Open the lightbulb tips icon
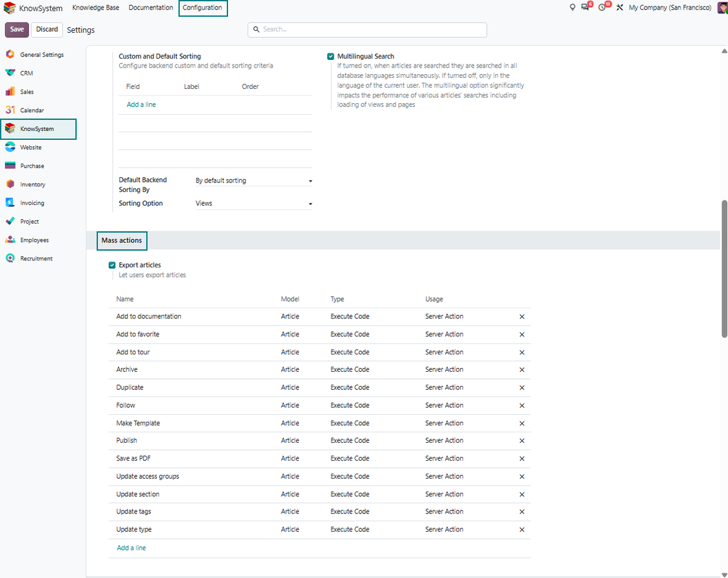Screen dimensions: 728x578 point(572,8)
